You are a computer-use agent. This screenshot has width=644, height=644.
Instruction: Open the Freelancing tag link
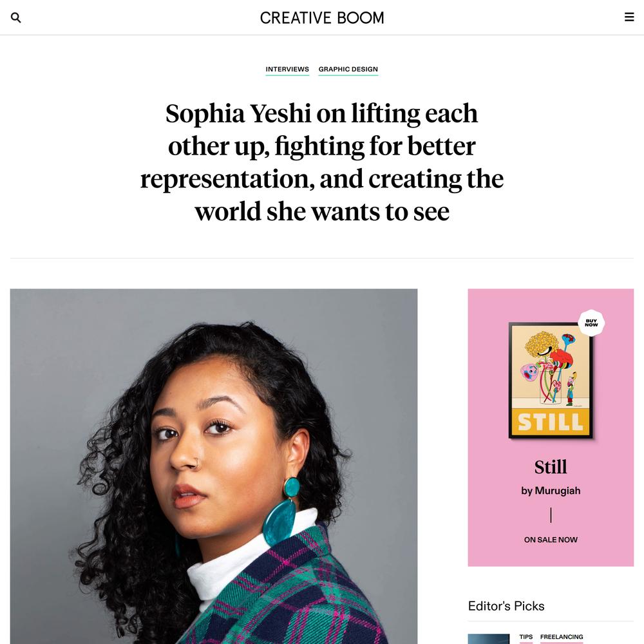561,637
